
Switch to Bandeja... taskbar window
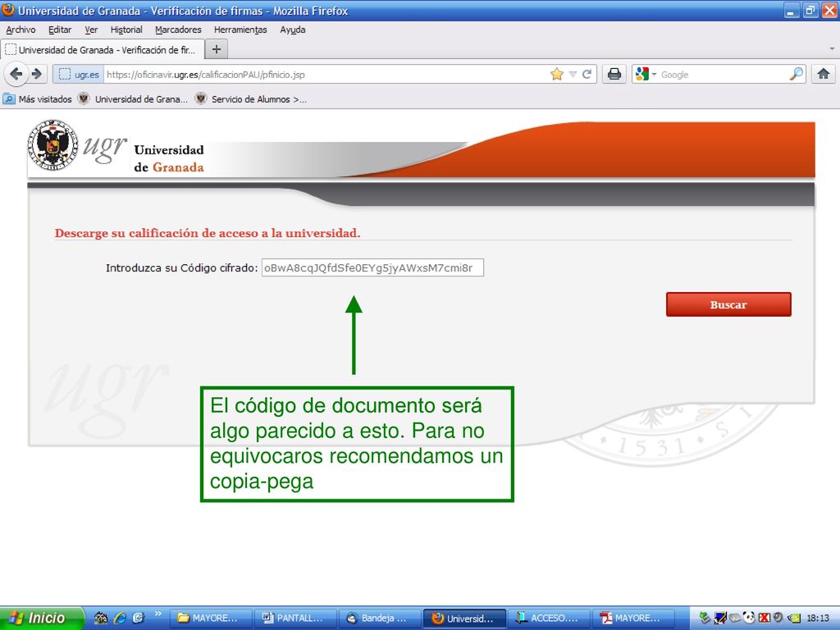pyautogui.click(x=381, y=619)
